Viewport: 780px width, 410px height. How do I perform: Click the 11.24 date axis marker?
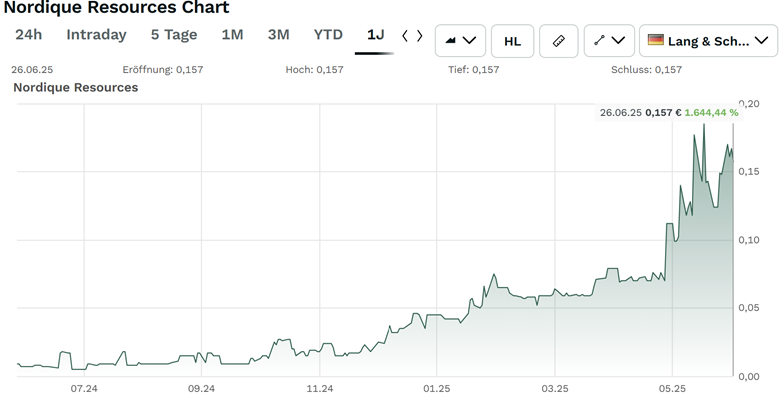tap(319, 388)
